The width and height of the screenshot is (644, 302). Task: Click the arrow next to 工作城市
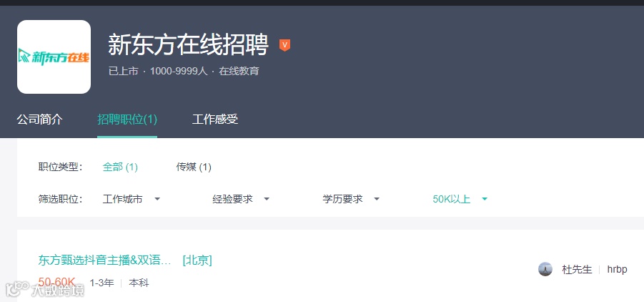[x=157, y=200]
